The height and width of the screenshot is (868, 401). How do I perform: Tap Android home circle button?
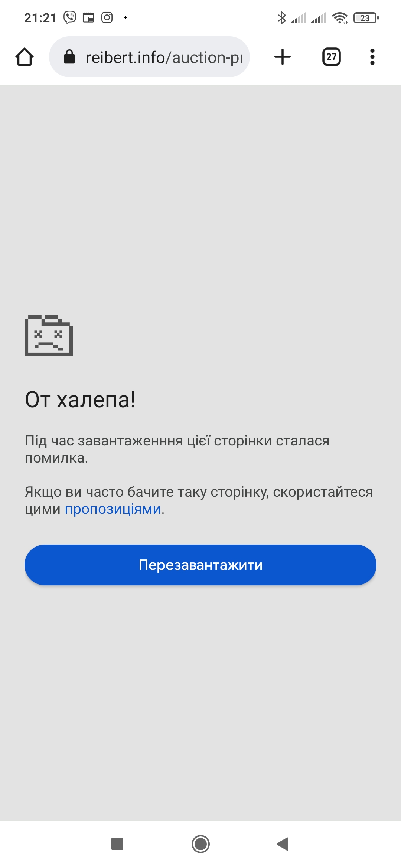[x=200, y=844]
